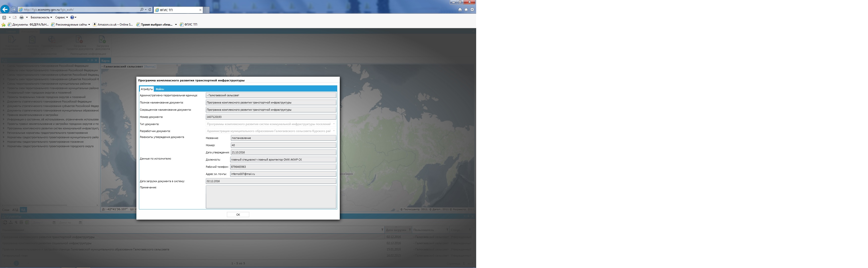Viewport: 868px width, 268px height.
Task: Switch to the Файлы tab in dialog
Action: 160,89
